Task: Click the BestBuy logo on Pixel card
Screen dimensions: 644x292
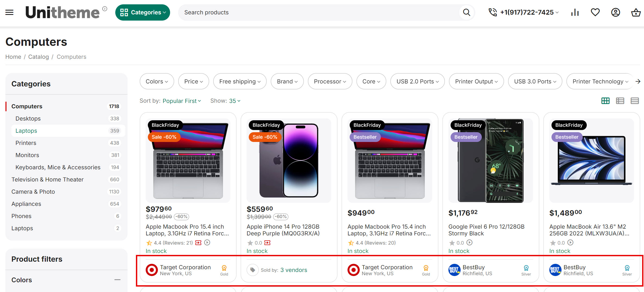Action: (454, 270)
